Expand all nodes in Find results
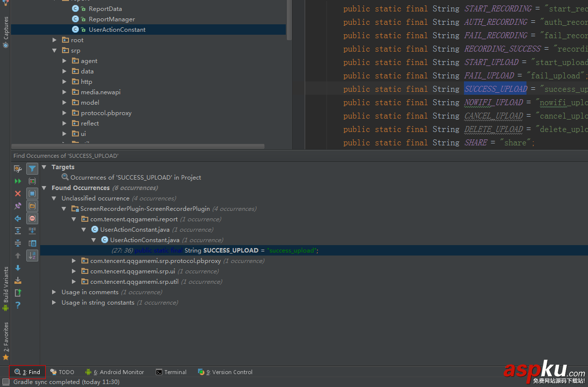Screen dimensions: 588x387 point(18,231)
